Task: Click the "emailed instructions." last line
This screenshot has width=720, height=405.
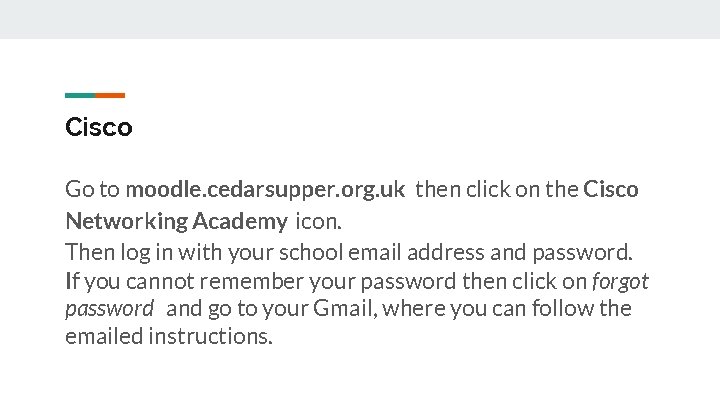Action: [x=168, y=336]
